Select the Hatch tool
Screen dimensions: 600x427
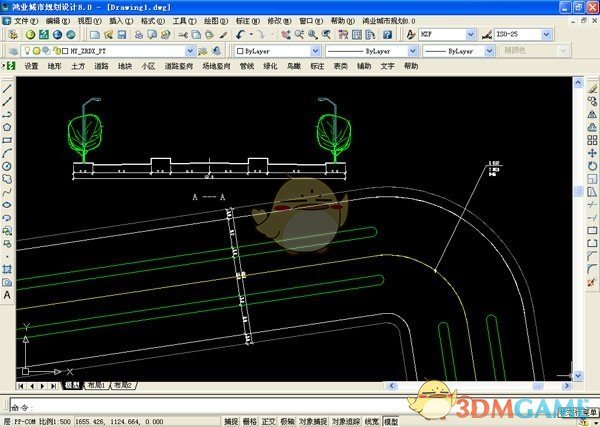(7, 269)
